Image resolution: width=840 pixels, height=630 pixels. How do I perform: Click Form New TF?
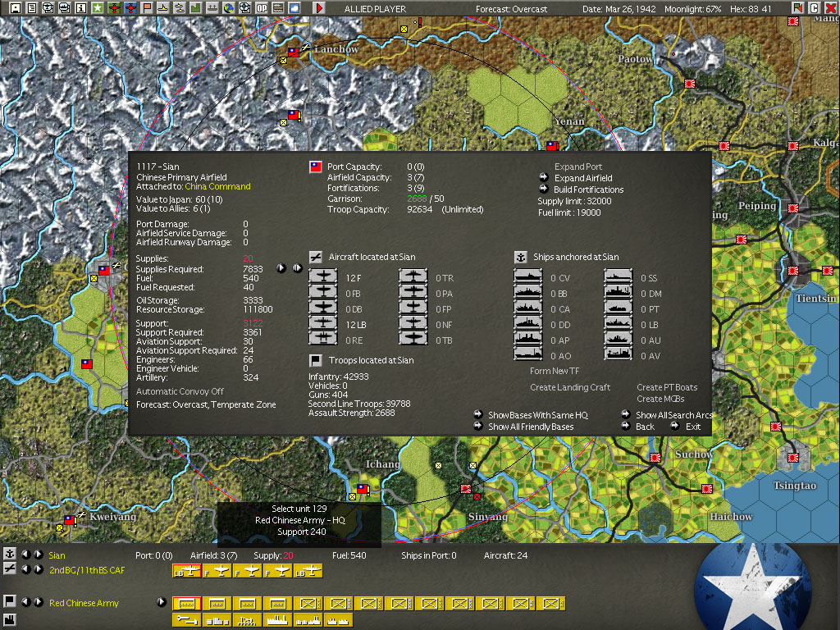[x=554, y=371]
